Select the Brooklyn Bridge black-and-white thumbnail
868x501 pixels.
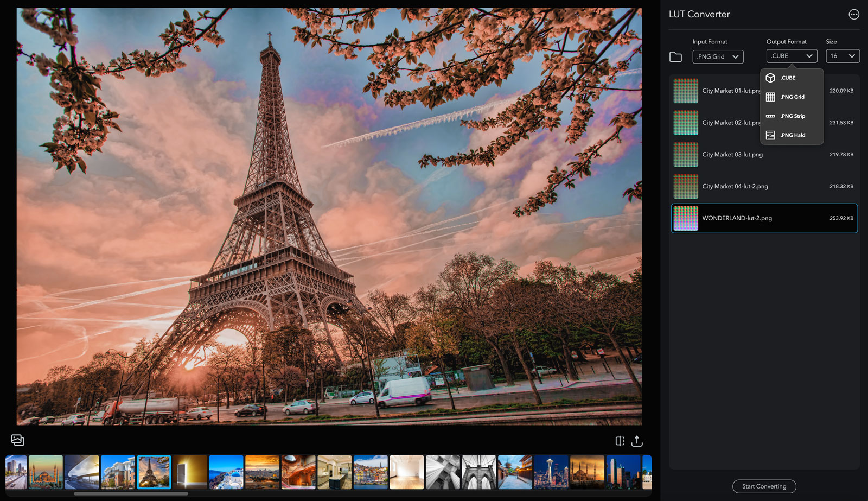click(478, 472)
